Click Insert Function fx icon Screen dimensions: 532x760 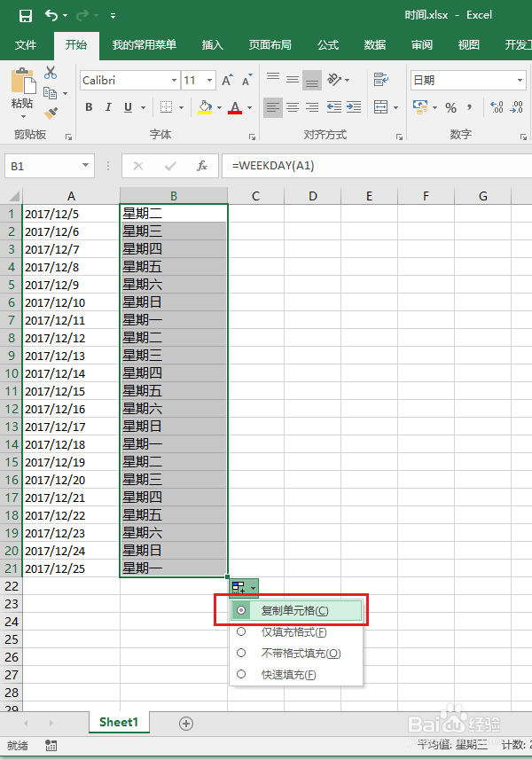(x=202, y=166)
